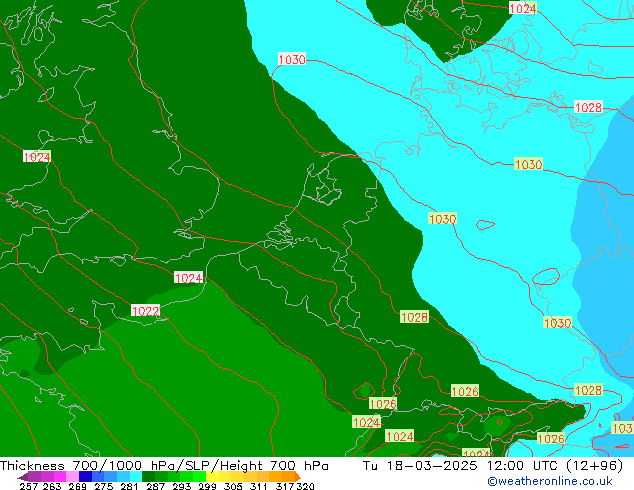Screen dimensions: 634x490
Task: Pick the bright magenta legend swatch
Action: pyautogui.click(x=60, y=476)
